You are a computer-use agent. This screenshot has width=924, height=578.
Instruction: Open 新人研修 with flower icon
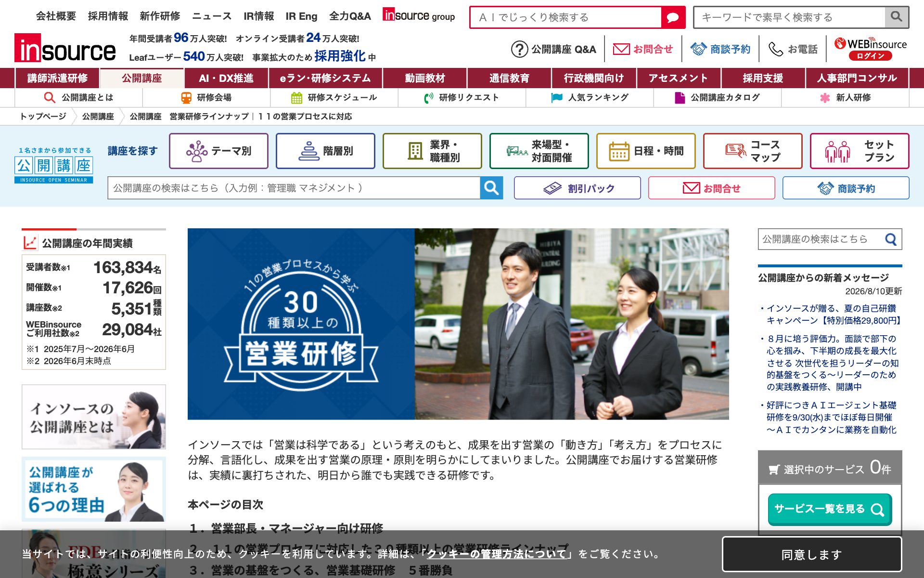845,98
